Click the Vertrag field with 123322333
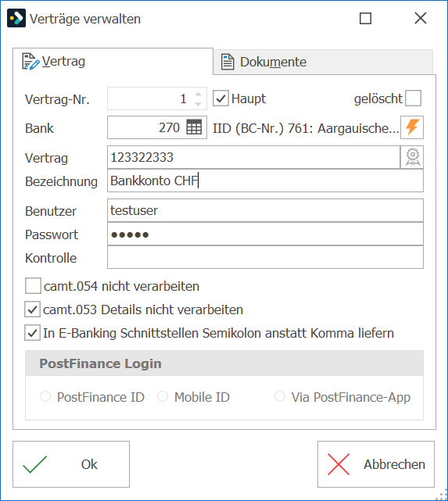 pos(254,157)
